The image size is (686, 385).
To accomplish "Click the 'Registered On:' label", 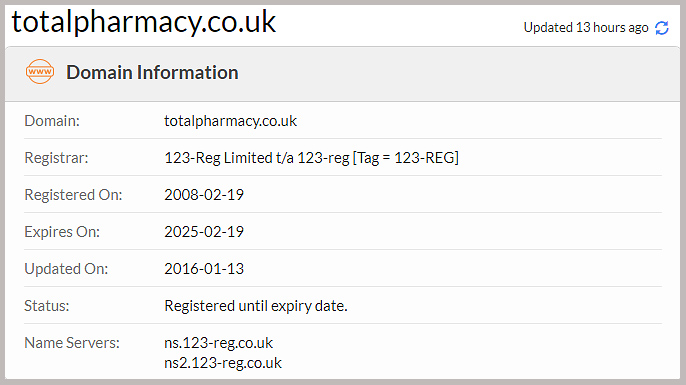I will (x=73, y=195).
